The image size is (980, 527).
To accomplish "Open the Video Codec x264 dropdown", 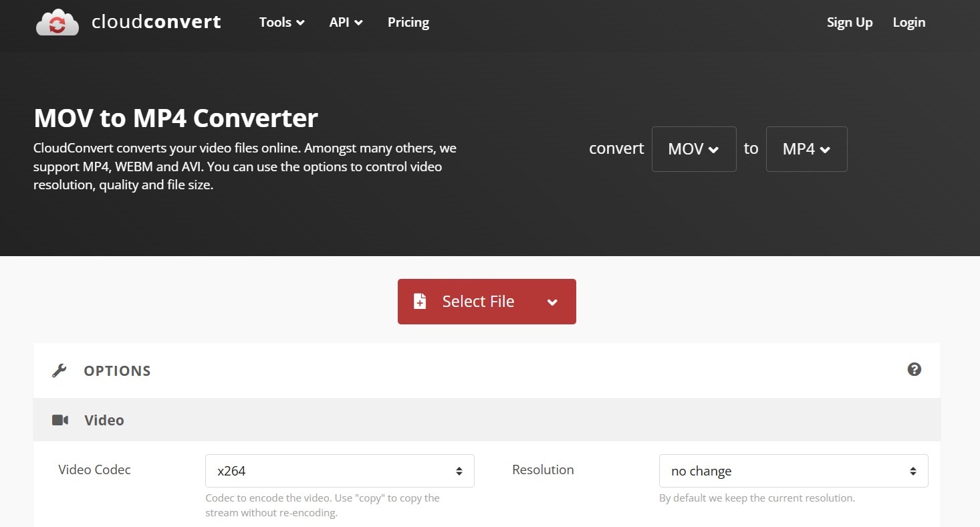I will click(340, 471).
